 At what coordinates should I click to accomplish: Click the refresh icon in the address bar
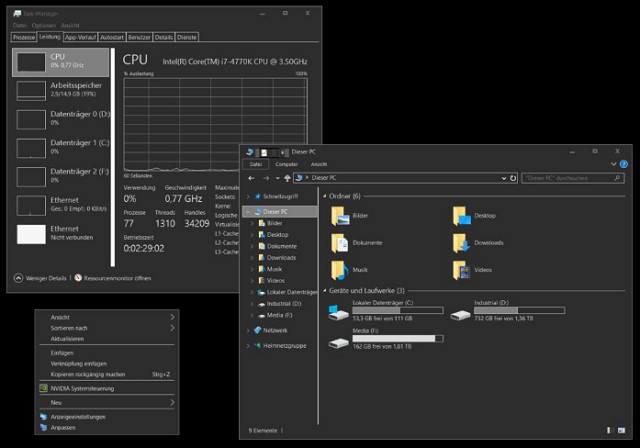(513, 178)
